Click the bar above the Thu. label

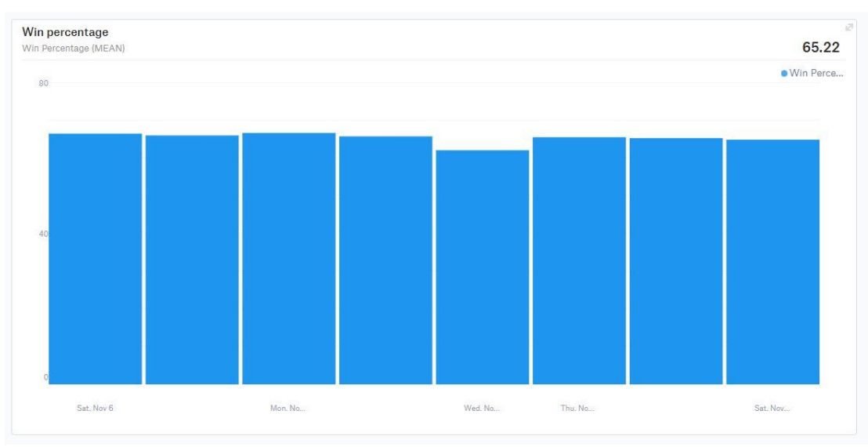(x=579, y=260)
